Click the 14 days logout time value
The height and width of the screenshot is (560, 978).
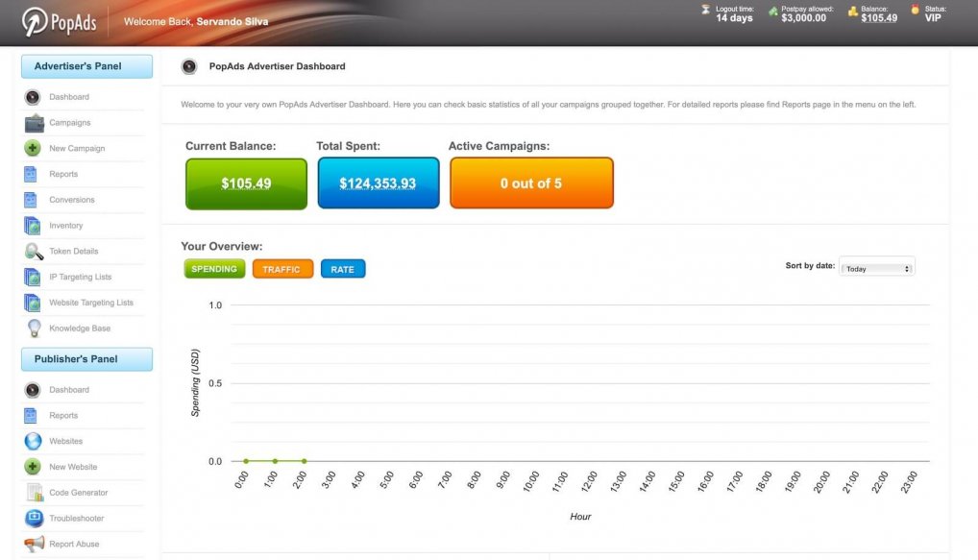tap(734, 18)
